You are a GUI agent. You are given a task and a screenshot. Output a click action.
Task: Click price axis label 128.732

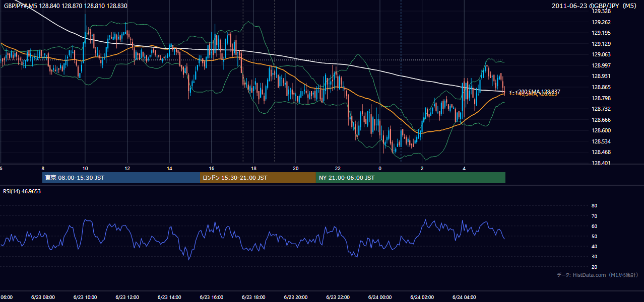(601, 109)
